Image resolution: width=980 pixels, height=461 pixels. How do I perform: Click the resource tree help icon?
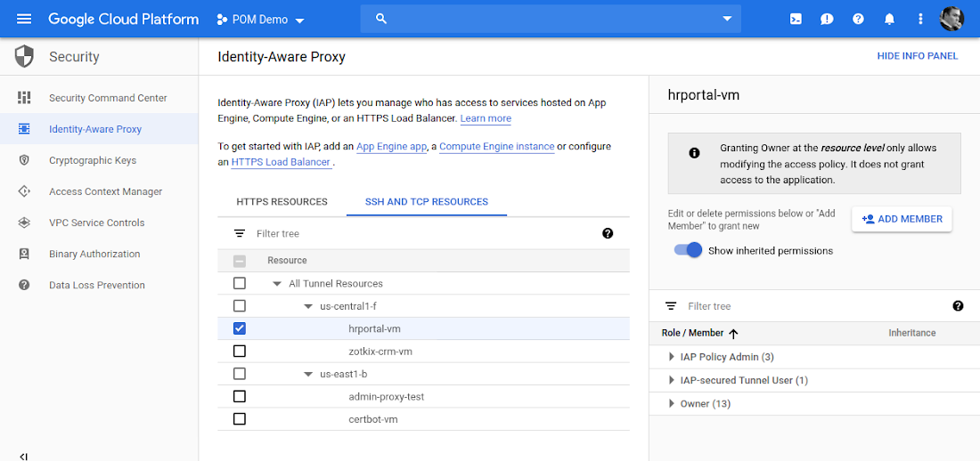608,233
